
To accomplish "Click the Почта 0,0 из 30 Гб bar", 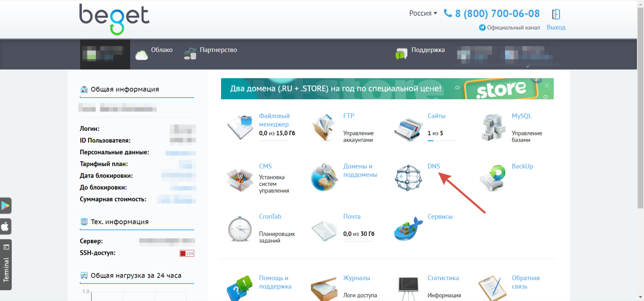I will (358, 241).
